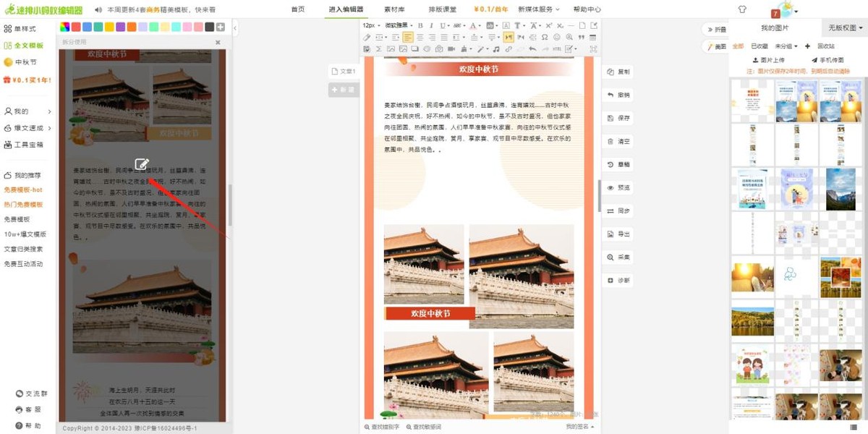Open HTML source view from the toolbar
Viewport: 868px width, 434px height.
click(558, 49)
